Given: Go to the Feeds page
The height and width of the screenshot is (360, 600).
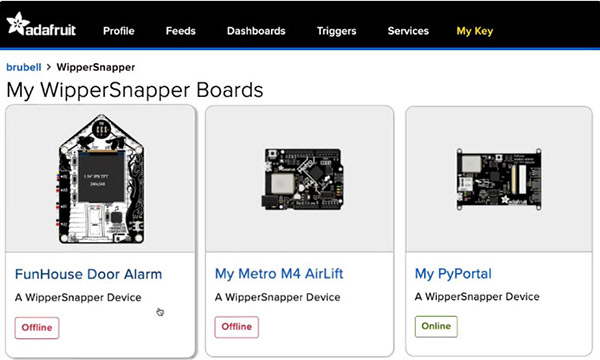Looking at the screenshot, I should click(181, 31).
